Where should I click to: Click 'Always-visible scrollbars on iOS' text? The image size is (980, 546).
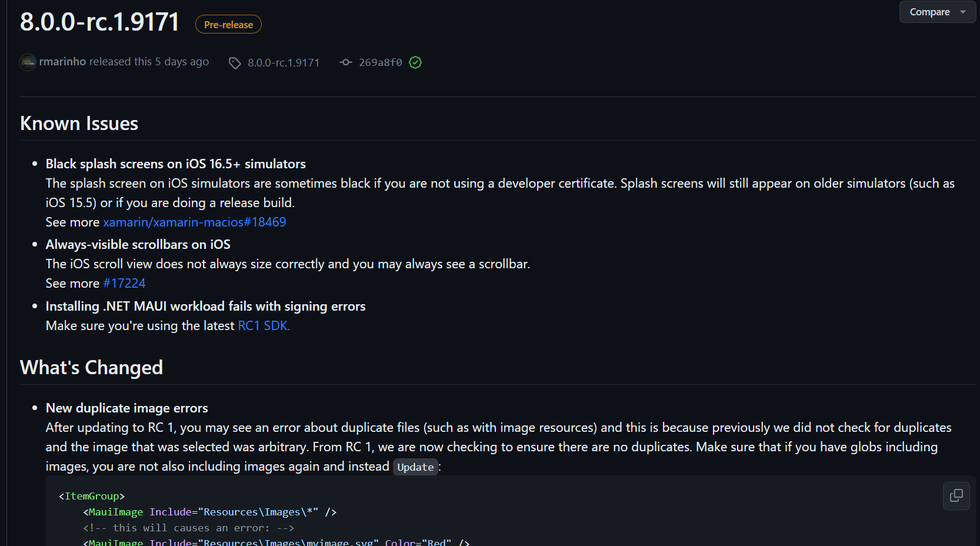click(x=138, y=244)
